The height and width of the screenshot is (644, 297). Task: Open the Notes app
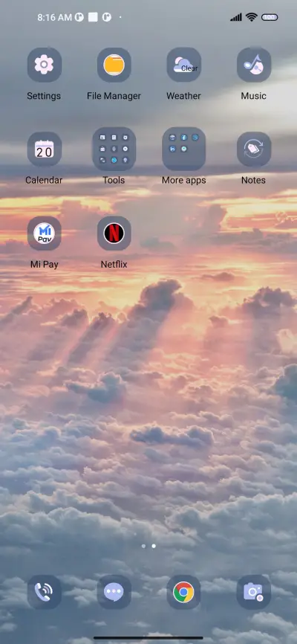point(253,149)
